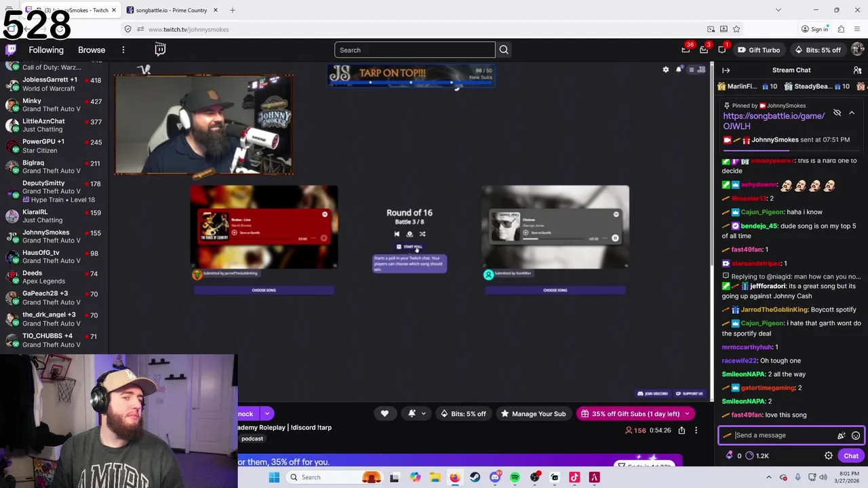Click the Bits diamond icon under the chat input

pos(730,456)
